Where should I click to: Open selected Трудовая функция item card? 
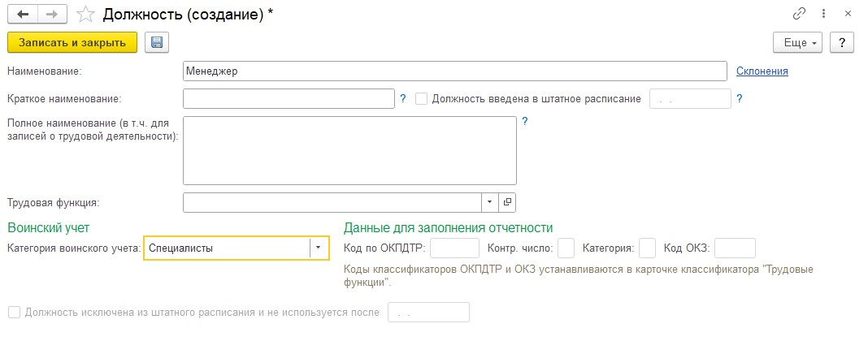507,202
